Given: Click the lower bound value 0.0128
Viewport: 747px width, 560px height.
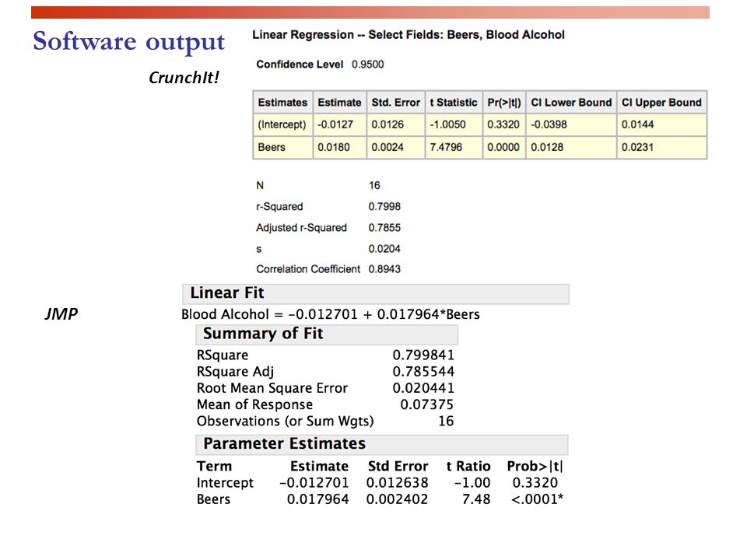Looking at the screenshot, I should click(547, 147).
